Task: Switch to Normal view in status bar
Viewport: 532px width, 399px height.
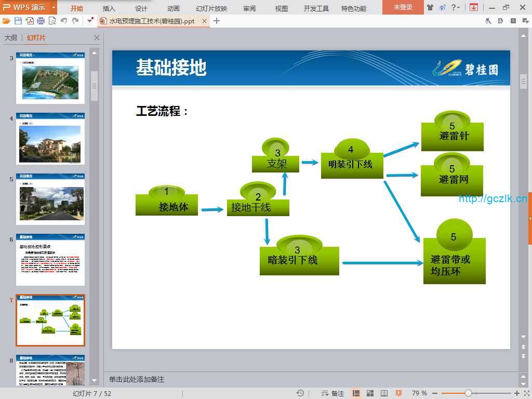Action: [x=356, y=393]
